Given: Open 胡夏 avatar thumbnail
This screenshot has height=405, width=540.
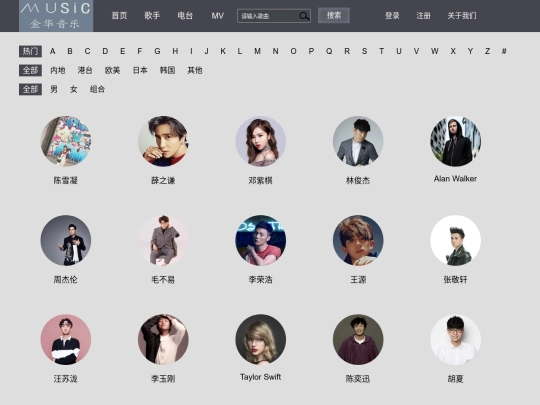Looking at the screenshot, I should pyautogui.click(x=456, y=339).
